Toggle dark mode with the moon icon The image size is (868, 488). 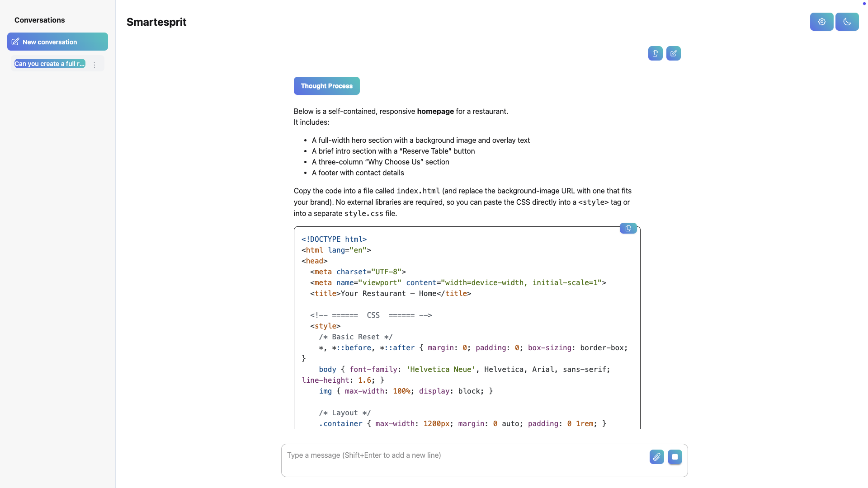[847, 22]
